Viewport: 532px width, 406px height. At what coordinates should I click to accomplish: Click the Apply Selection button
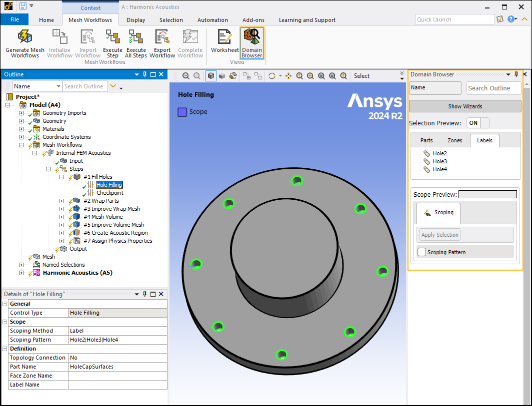439,235
